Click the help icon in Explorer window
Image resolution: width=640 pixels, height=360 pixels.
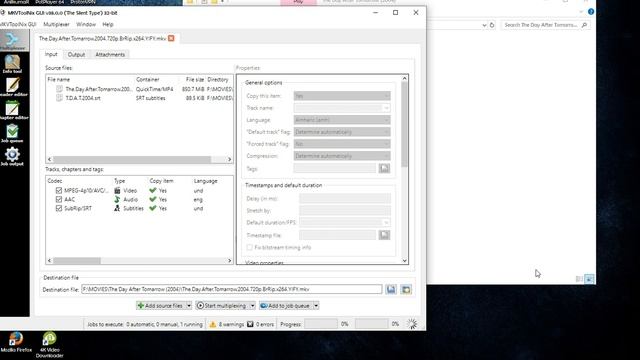click(591, 12)
